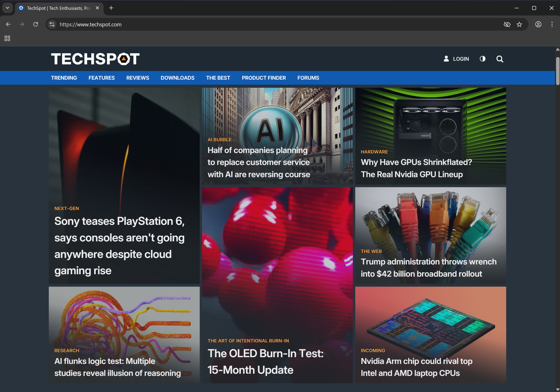Open the Half of companies AI customer service article

point(259,162)
